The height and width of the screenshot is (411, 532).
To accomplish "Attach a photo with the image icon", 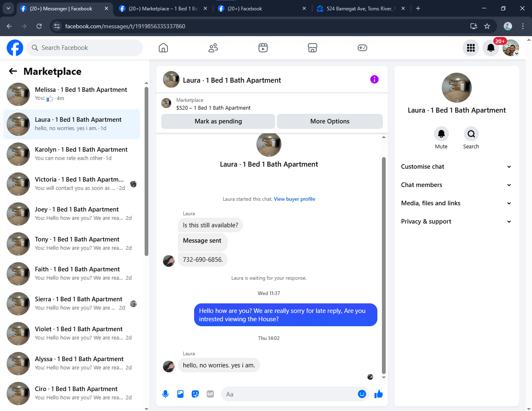I will click(x=180, y=394).
